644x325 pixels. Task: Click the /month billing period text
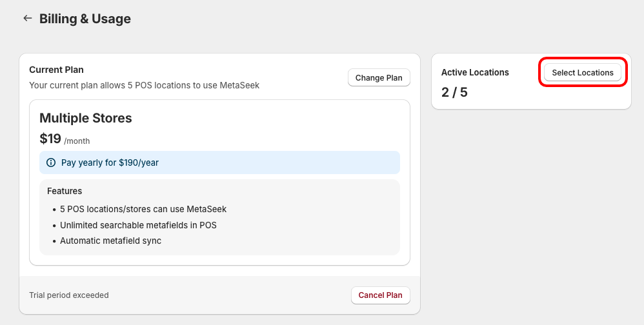tap(77, 141)
